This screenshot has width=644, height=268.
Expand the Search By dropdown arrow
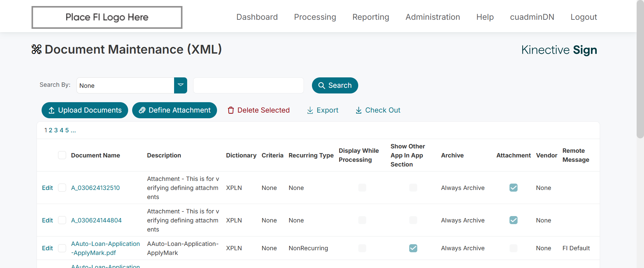180,85
